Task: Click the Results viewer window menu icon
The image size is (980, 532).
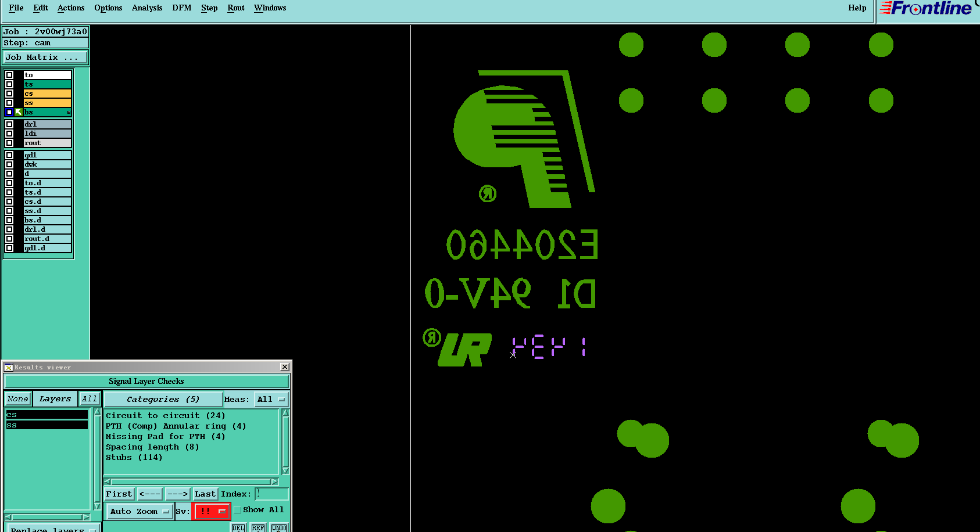Action: [9, 367]
